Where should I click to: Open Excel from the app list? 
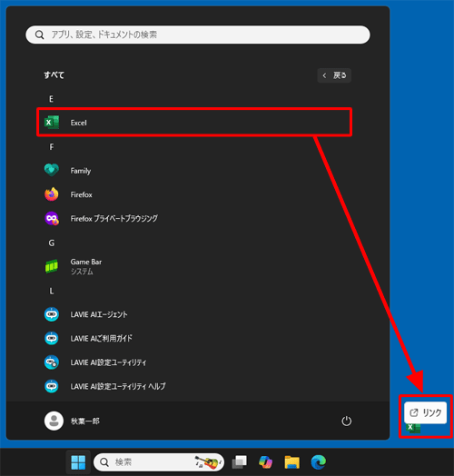point(194,123)
